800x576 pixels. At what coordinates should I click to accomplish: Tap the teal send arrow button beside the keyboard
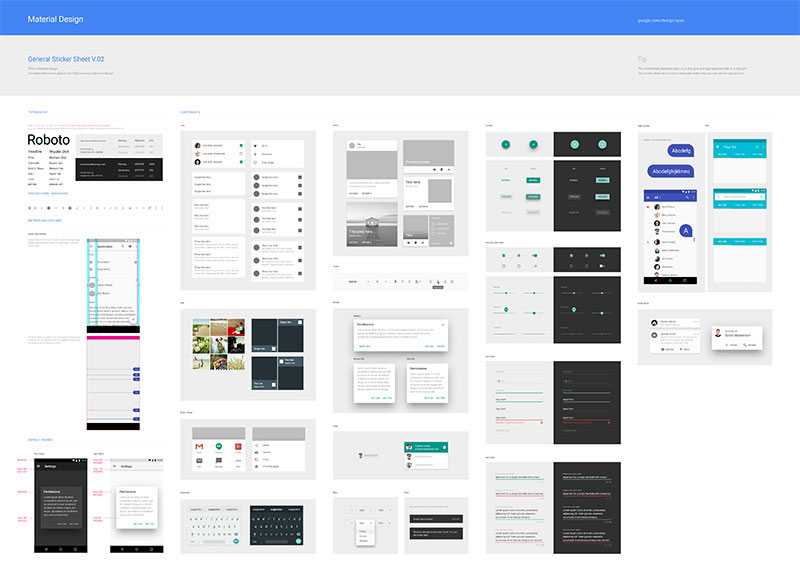235,540
